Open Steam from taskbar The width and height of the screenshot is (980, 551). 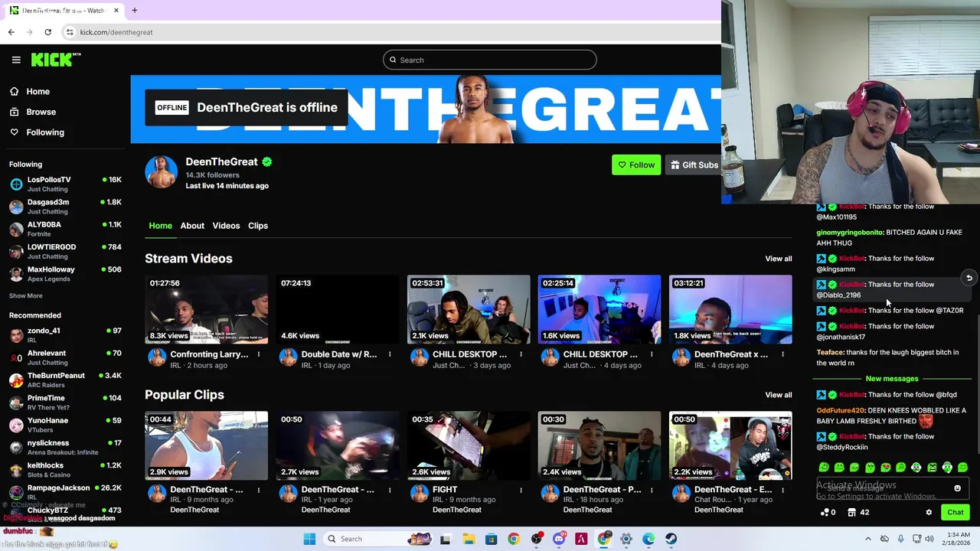pos(671,539)
